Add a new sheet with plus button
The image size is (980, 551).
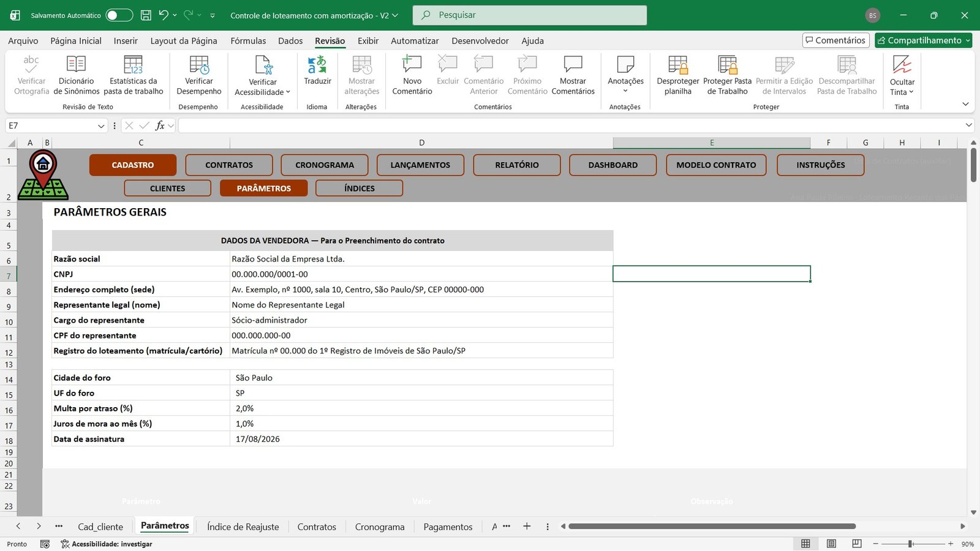coord(527,526)
